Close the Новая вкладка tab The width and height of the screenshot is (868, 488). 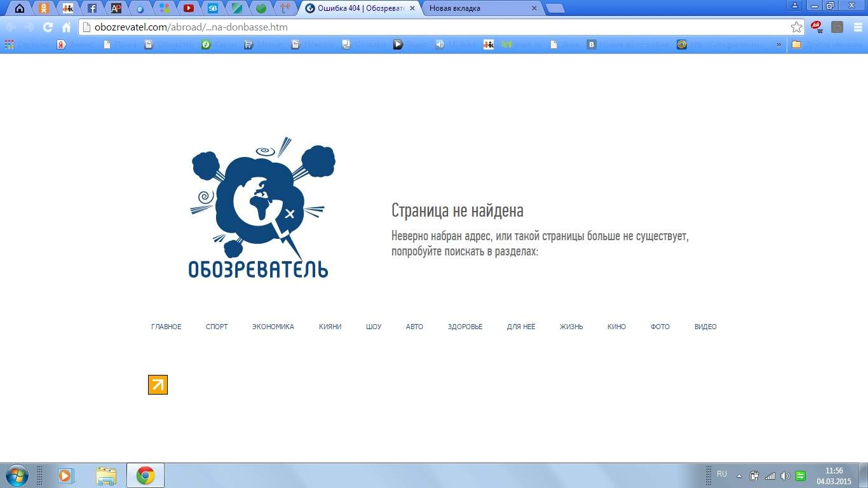(534, 8)
